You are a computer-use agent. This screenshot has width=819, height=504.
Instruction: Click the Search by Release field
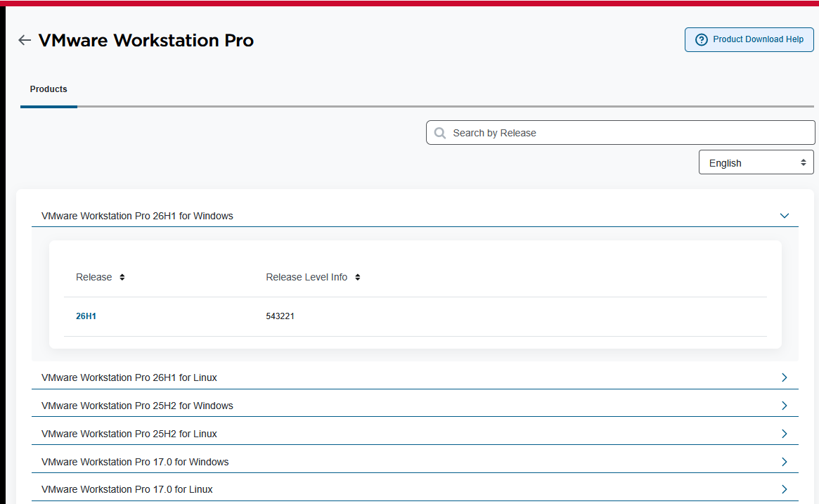click(621, 133)
